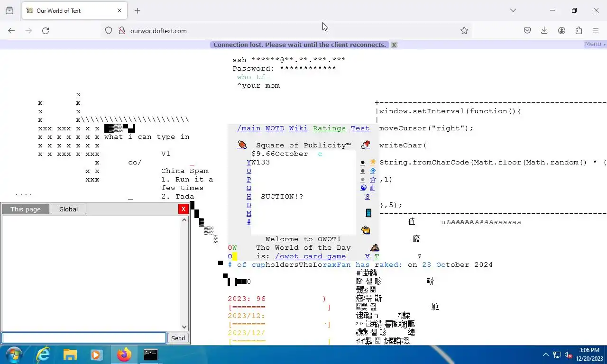The width and height of the screenshot is (607, 364).
Task: Click the M letter link
Action: pos(249,213)
